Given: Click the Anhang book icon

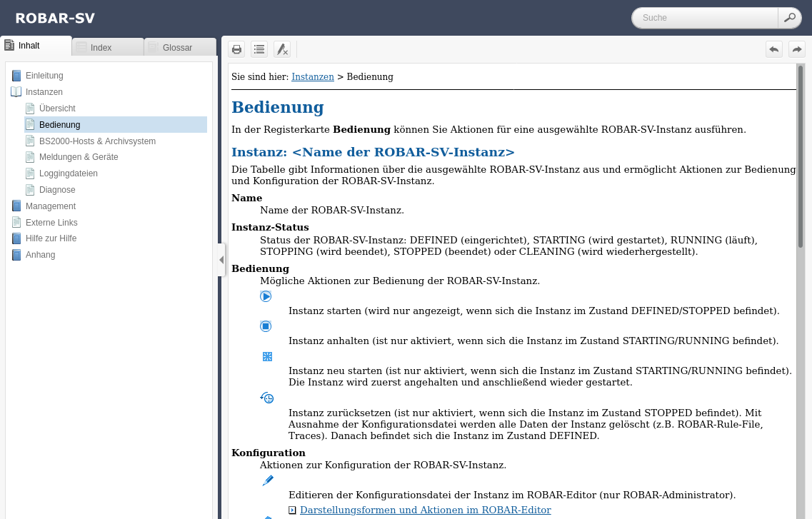Looking at the screenshot, I should click(x=16, y=255).
